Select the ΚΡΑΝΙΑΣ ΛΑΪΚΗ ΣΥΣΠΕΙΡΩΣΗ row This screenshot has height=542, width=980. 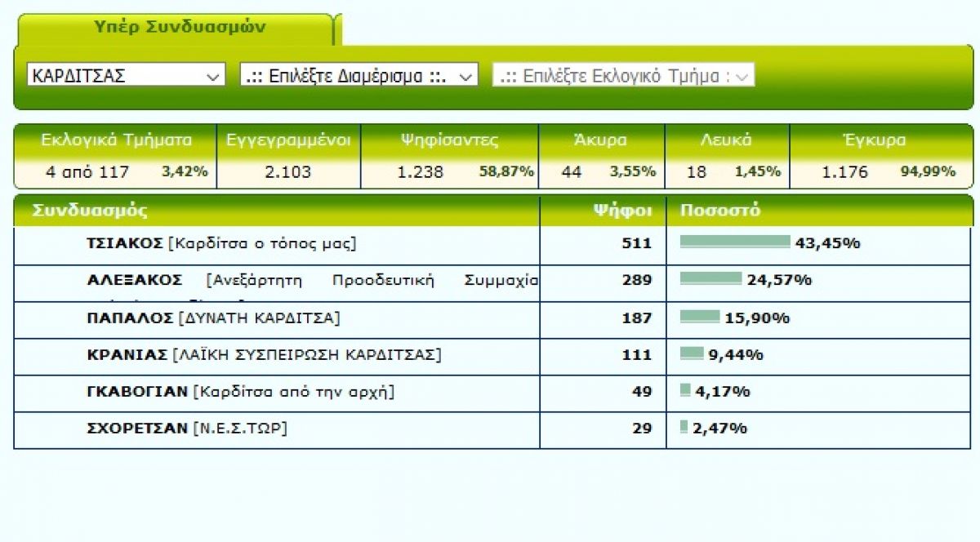tap(494, 356)
